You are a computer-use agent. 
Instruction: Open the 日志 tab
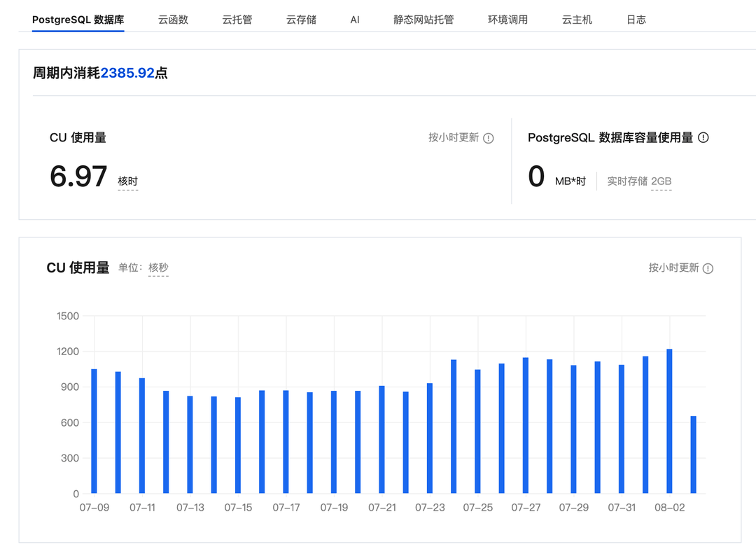point(636,20)
